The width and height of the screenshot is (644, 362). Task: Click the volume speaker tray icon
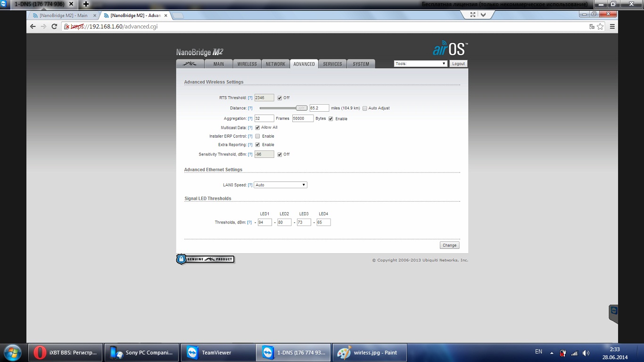[586, 353]
